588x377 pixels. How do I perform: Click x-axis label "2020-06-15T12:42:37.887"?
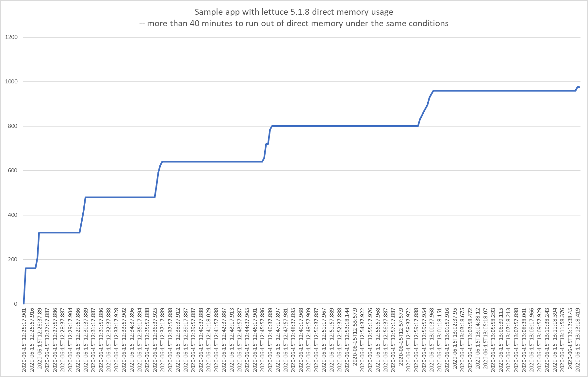tap(224, 340)
